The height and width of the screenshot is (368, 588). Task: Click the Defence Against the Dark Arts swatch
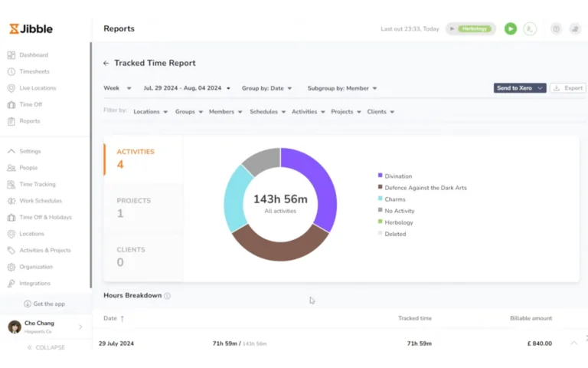(381, 187)
